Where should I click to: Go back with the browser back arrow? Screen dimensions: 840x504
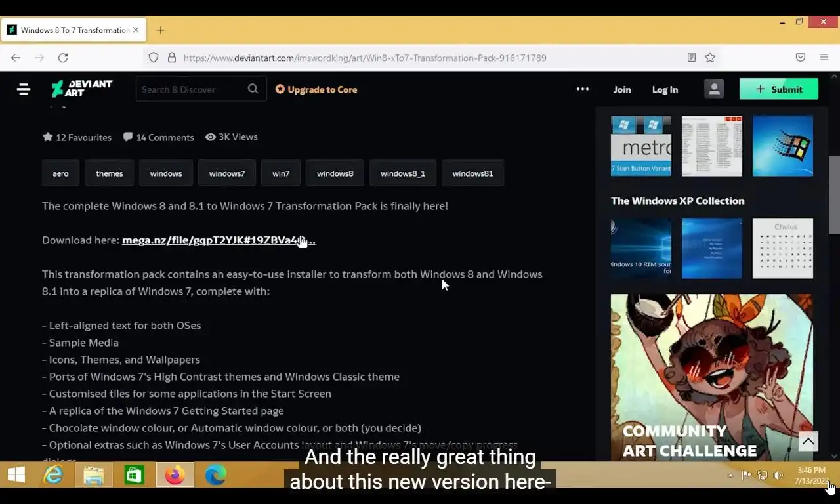(x=16, y=58)
